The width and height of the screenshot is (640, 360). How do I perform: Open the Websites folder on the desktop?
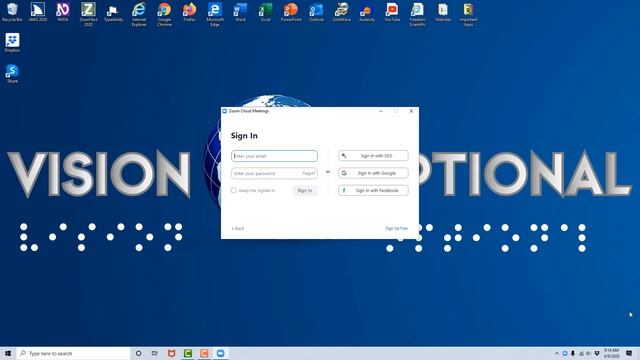(x=443, y=12)
